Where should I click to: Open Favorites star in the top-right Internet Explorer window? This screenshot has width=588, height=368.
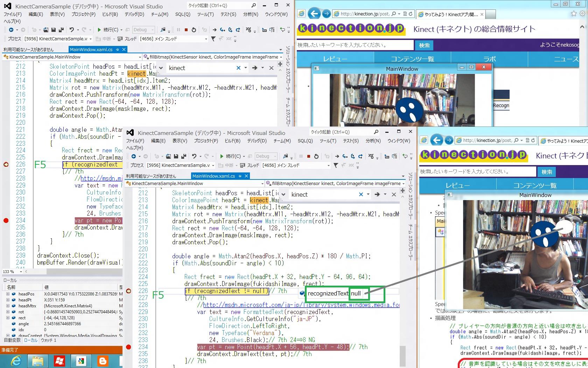click(574, 14)
